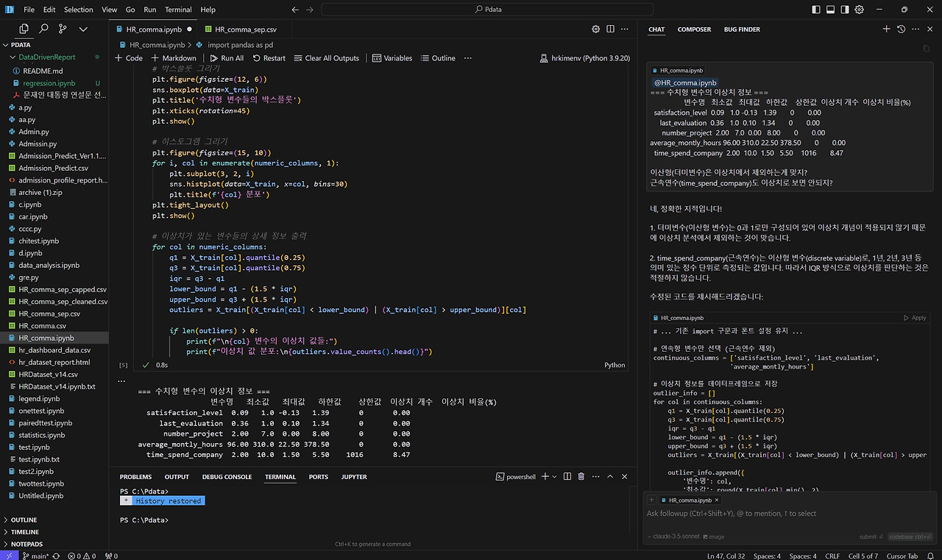Screen dimensions: 942x560
Task: Open HR_comma_sep.csv editor tab
Action: (245, 29)
